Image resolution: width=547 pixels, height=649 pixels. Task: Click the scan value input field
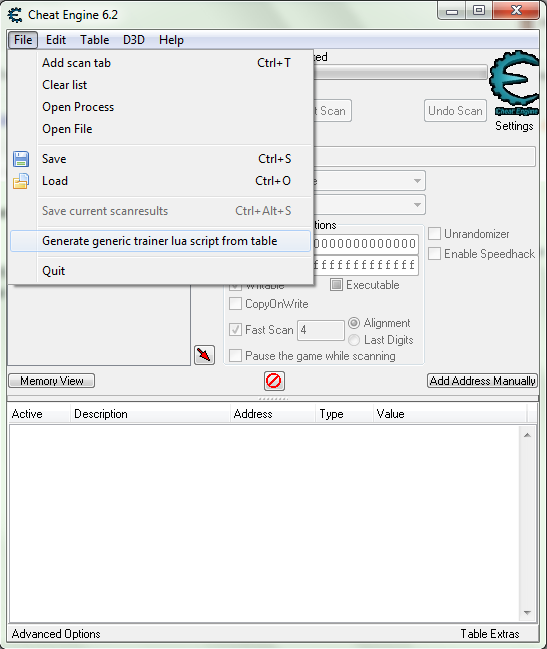point(425,156)
